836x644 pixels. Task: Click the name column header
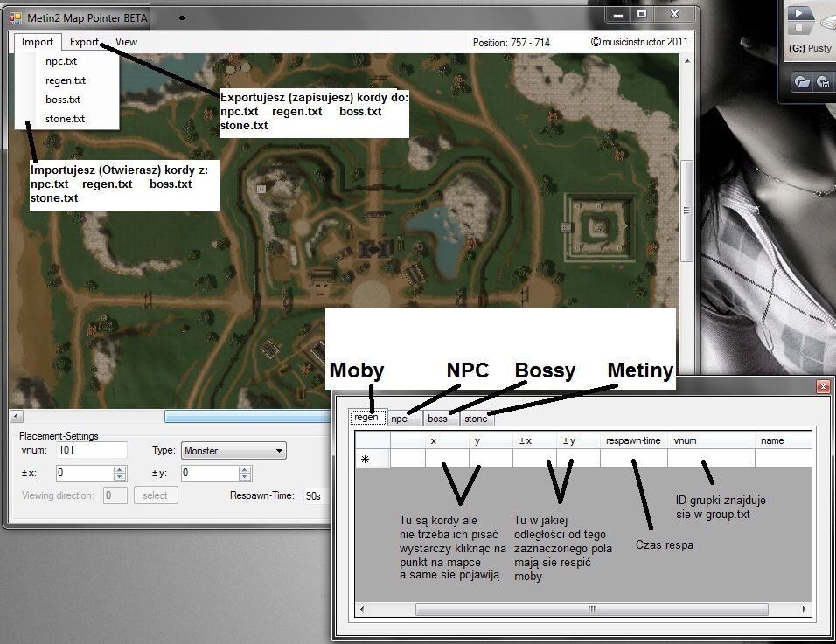[784, 440]
